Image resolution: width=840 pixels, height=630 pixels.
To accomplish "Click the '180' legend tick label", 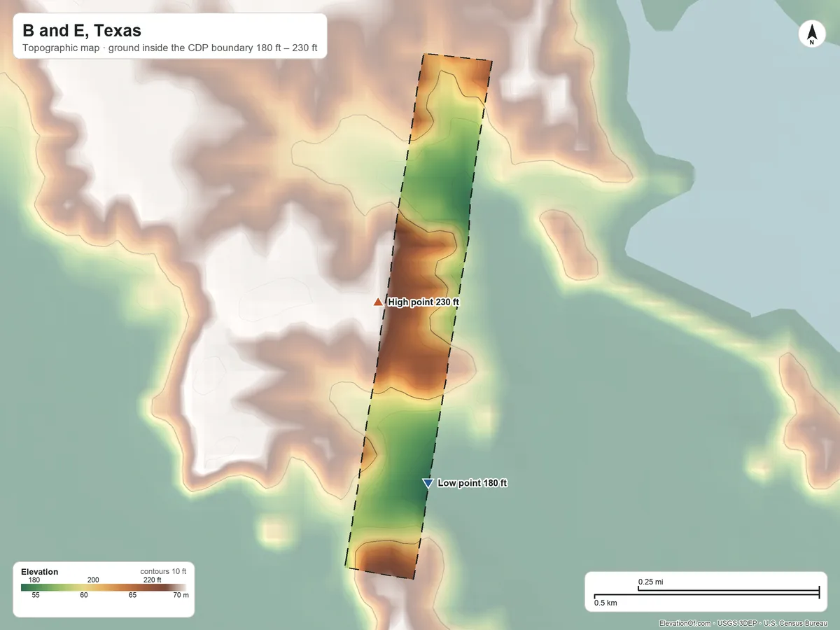I will (35, 580).
